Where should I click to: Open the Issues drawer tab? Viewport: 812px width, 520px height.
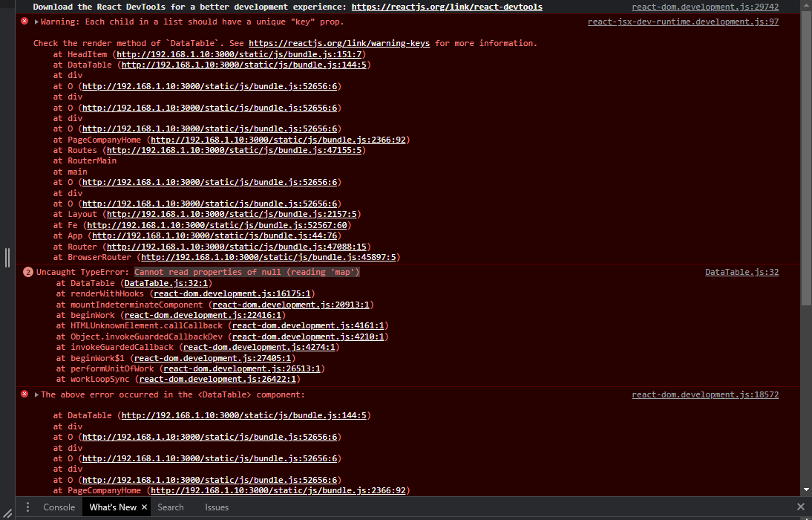217,507
